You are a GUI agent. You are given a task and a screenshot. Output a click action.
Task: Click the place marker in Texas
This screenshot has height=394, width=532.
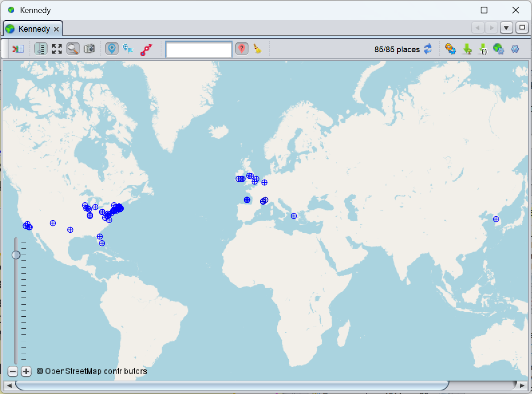point(70,230)
